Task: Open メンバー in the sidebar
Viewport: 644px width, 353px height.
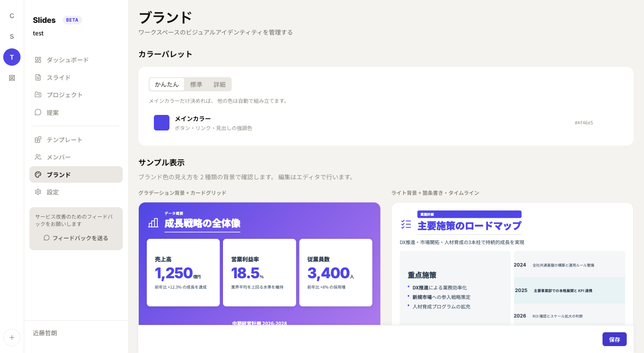Action: click(76, 157)
